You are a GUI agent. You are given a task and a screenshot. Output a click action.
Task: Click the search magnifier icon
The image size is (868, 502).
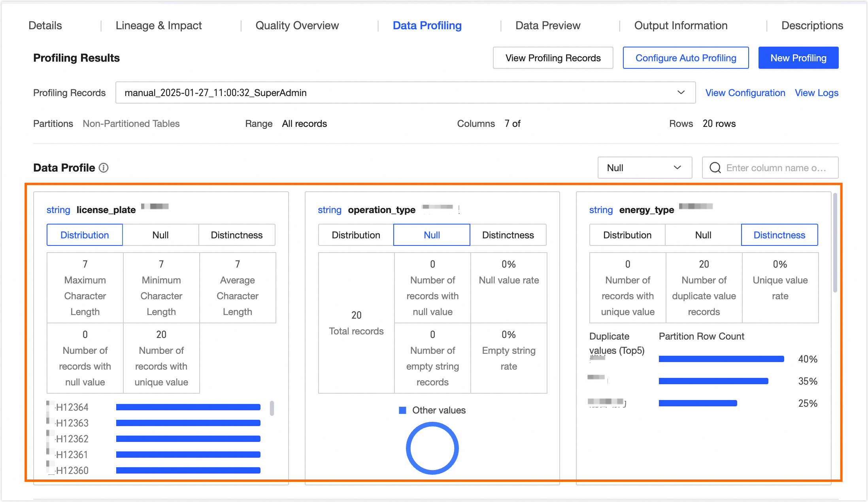coord(715,168)
